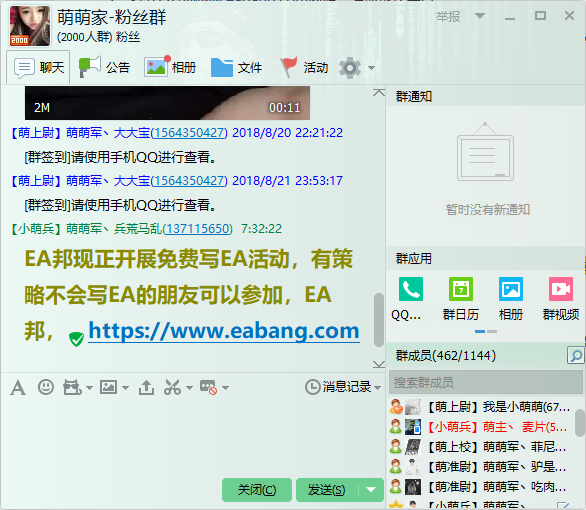The image size is (586, 510).
Task: Open font settings A icon
Action: (x=18, y=387)
